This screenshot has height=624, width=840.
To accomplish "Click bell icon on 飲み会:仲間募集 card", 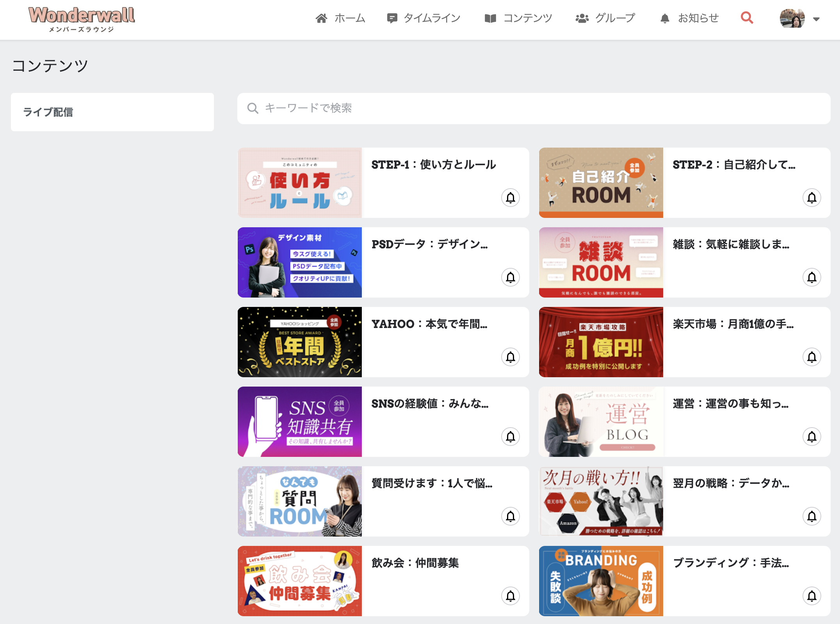I will (510, 596).
